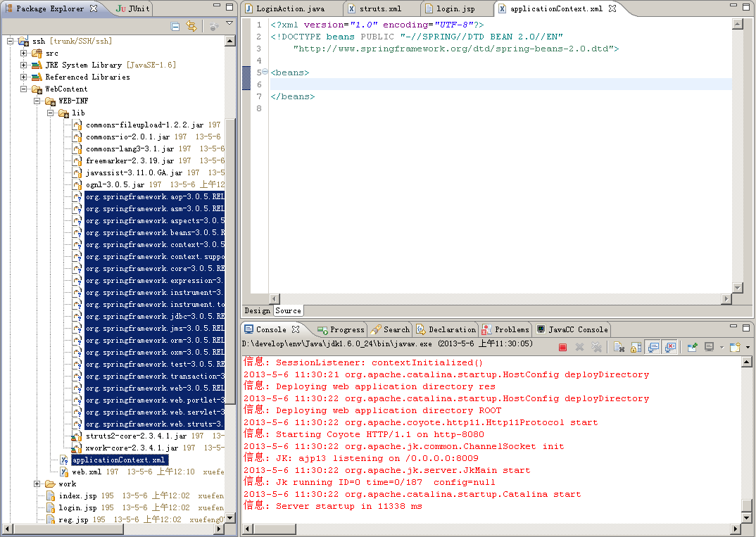Toggle code folding at the beans line
This screenshot has height=537, width=756.
265,72
